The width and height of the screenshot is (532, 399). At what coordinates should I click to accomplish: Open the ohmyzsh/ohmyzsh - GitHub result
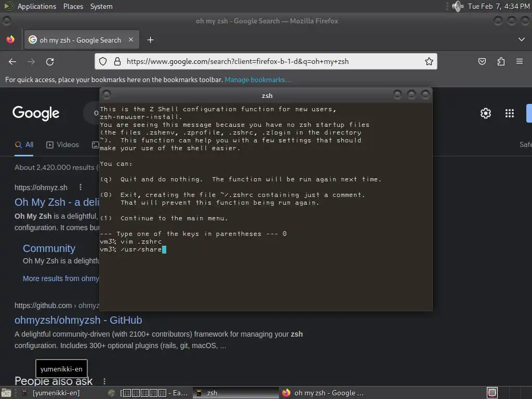(78, 320)
